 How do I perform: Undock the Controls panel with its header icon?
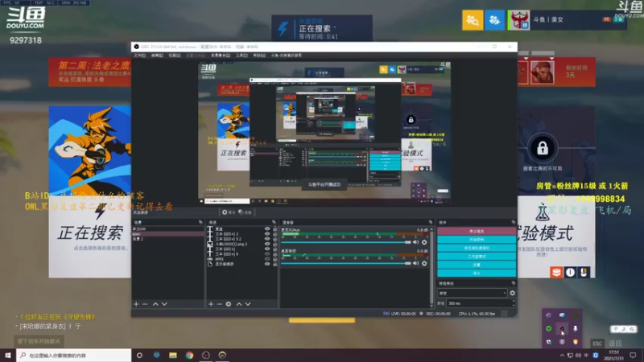click(514, 223)
